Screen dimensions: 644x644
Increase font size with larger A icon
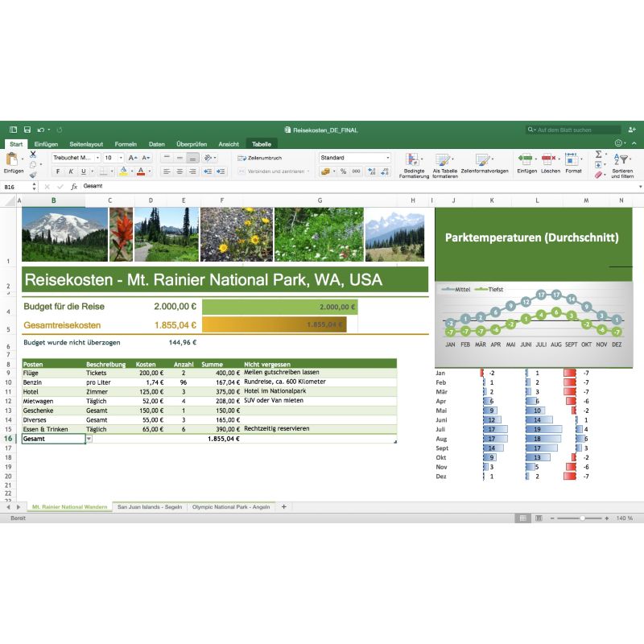[x=132, y=159]
